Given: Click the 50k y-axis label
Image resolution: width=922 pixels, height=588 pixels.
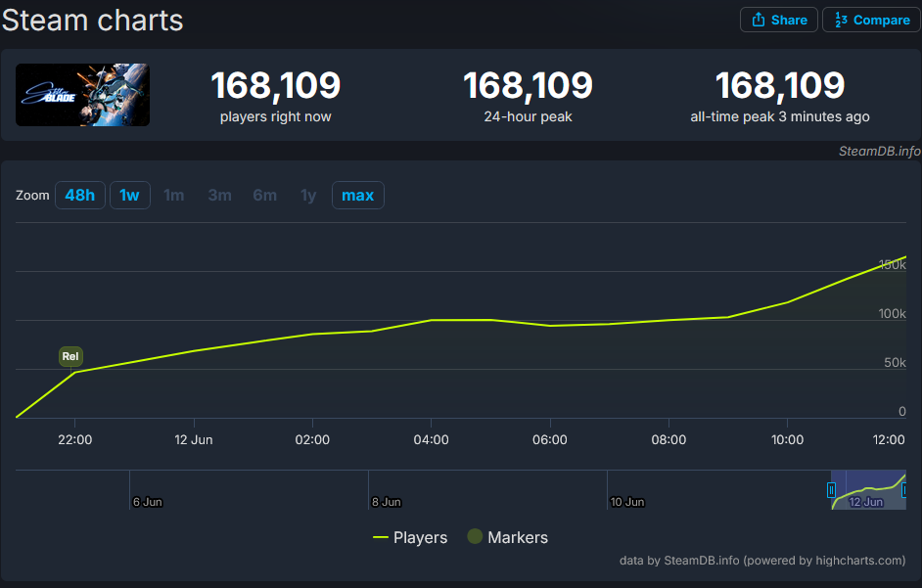Looking at the screenshot, I should pos(895,363).
